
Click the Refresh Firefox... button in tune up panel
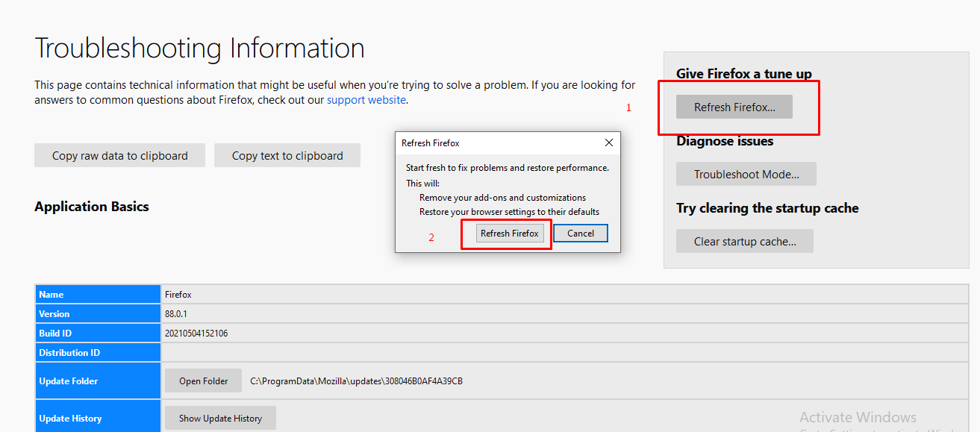pyautogui.click(x=734, y=107)
